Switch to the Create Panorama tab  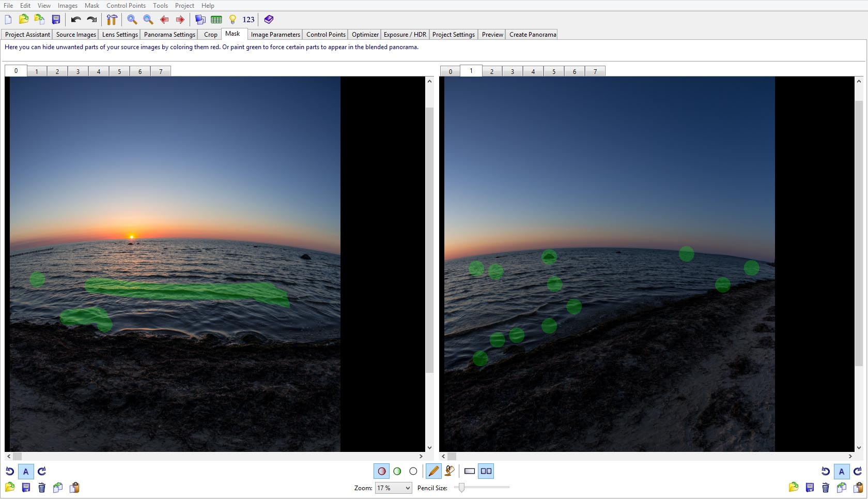532,35
